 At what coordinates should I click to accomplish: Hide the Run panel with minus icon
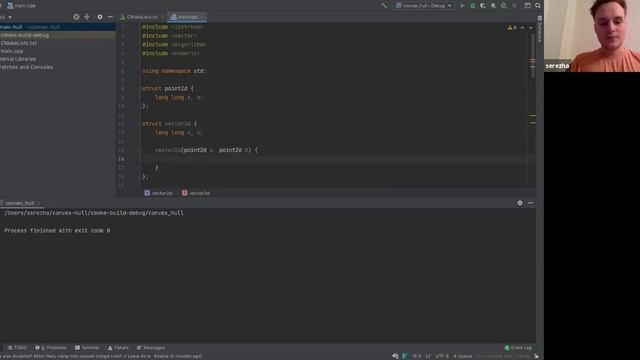pos(530,203)
